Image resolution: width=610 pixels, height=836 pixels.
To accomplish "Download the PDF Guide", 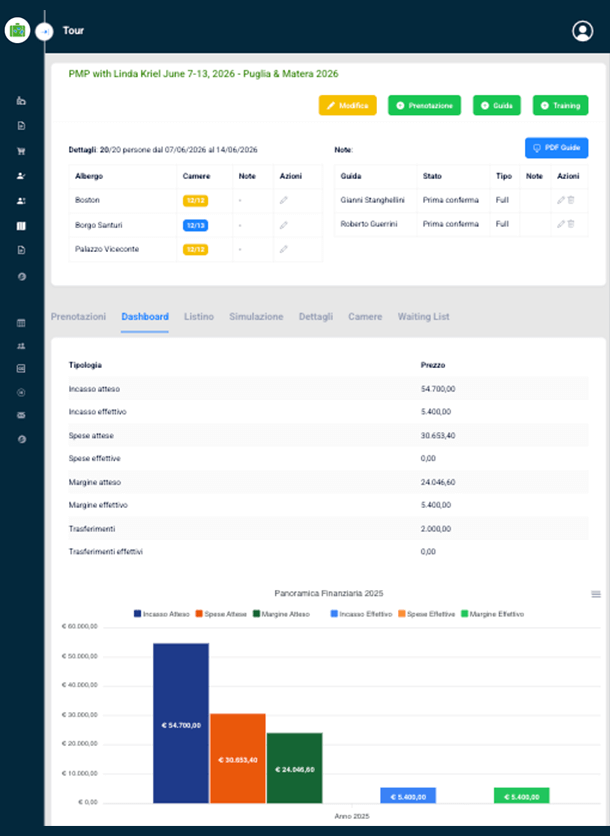I will pos(556,148).
